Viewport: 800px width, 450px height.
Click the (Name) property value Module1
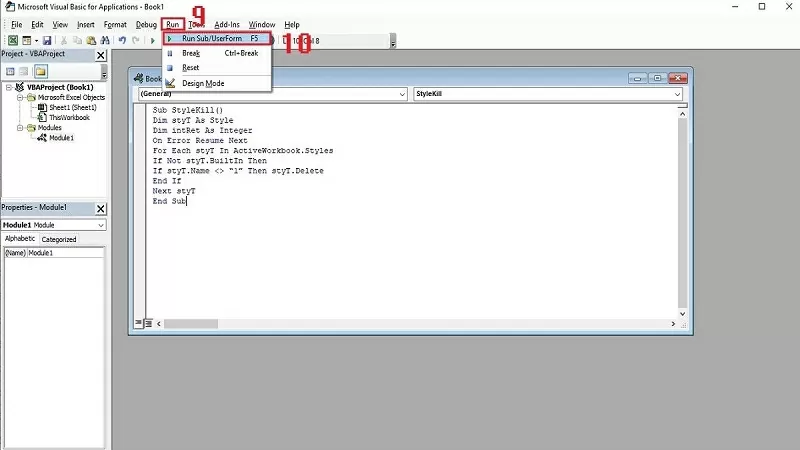pyautogui.click(x=65, y=253)
